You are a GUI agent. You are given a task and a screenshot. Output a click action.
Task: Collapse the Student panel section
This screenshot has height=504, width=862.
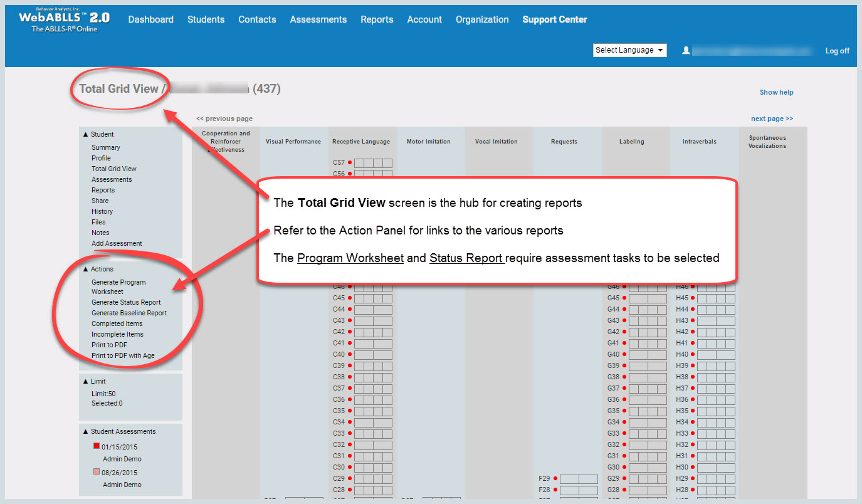click(x=86, y=134)
